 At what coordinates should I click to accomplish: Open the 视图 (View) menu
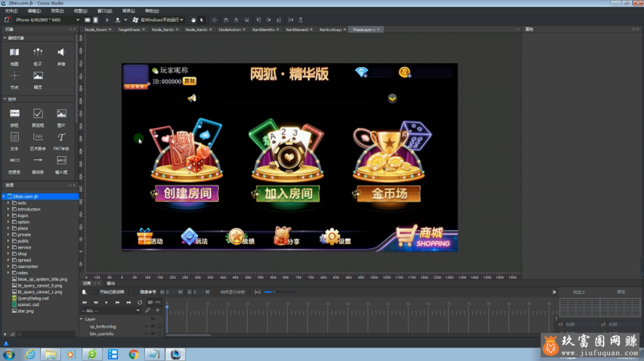tap(80, 11)
